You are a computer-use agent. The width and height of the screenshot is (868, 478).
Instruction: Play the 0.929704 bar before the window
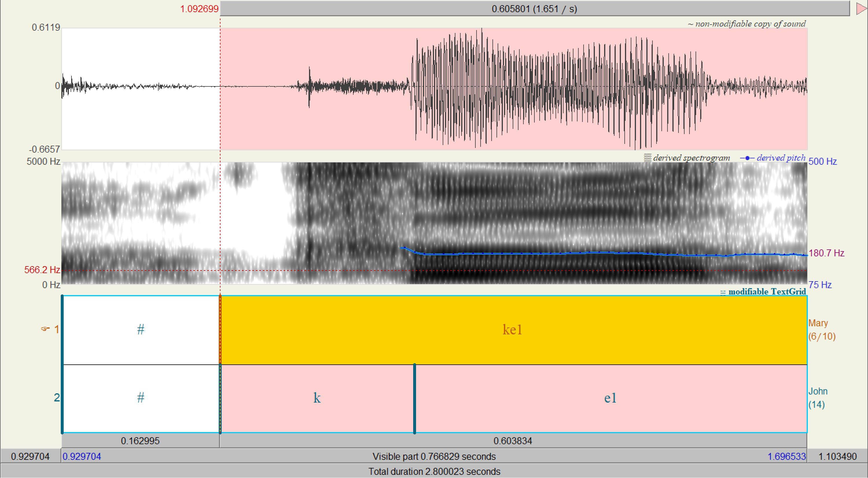tap(30, 456)
